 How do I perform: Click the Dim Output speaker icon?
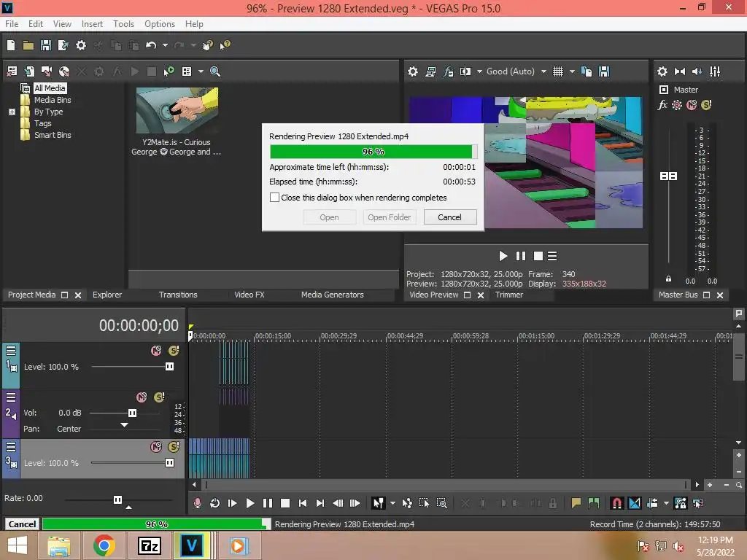tap(697, 71)
